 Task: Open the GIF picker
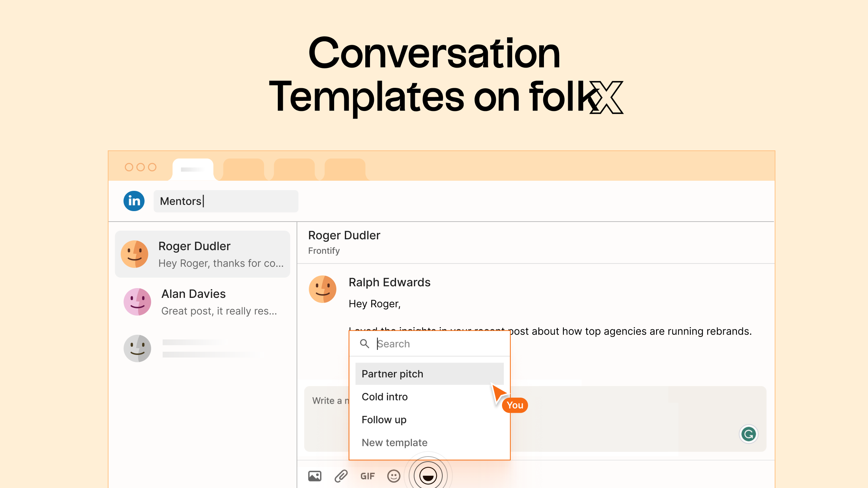(367, 476)
